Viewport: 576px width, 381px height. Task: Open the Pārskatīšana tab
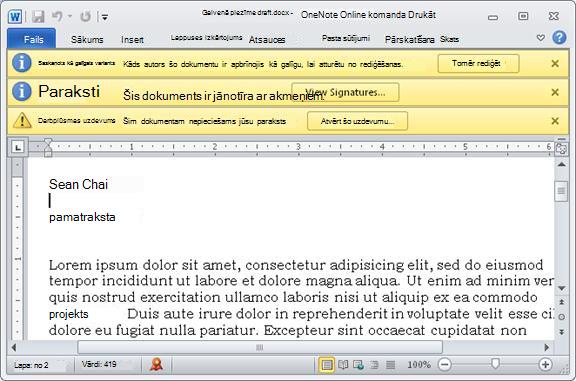click(x=410, y=39)
